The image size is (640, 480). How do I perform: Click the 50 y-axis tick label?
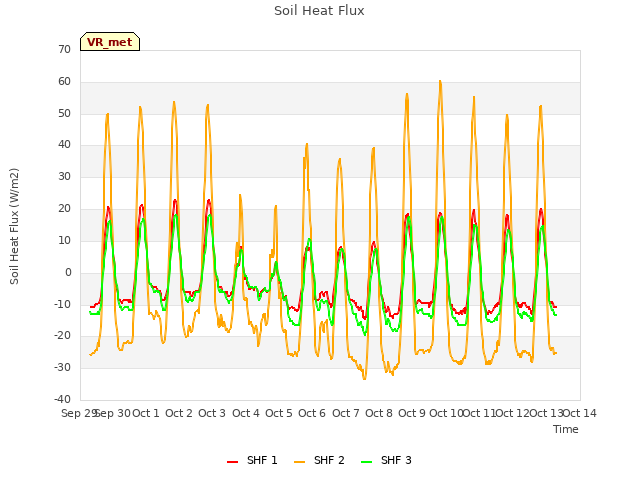click(x=64, y=113)
